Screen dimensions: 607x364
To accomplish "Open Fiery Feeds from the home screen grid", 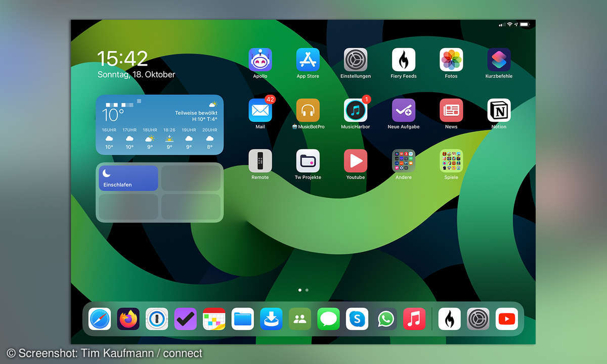I will click(x=403, y=60).
